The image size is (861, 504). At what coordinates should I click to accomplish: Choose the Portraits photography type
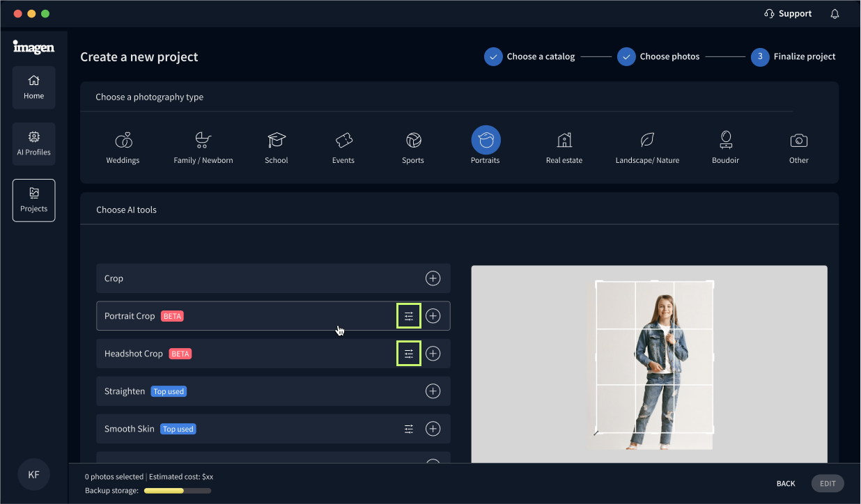(x=486, y=140)
